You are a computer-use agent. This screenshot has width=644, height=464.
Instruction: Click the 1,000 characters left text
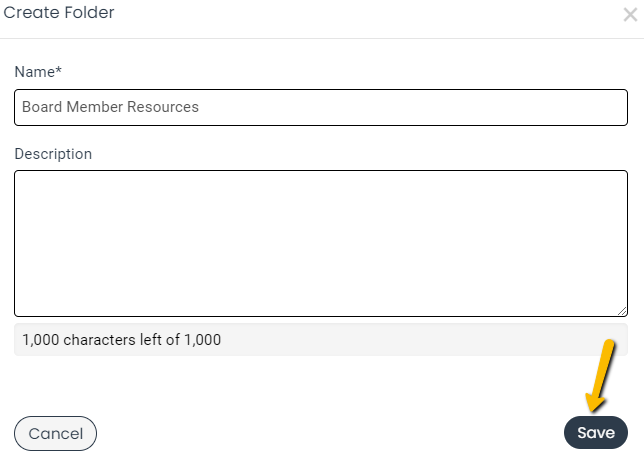122,340
